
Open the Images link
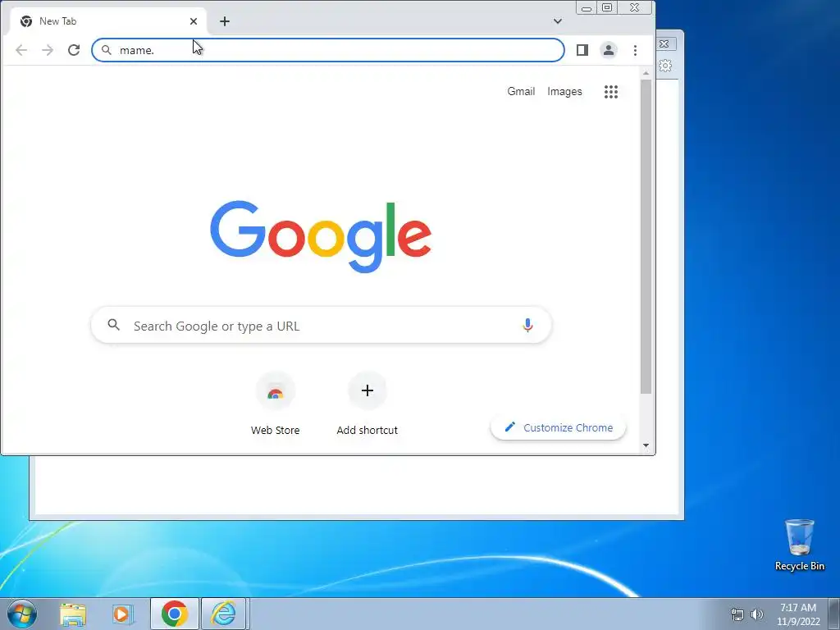(564, 92)
